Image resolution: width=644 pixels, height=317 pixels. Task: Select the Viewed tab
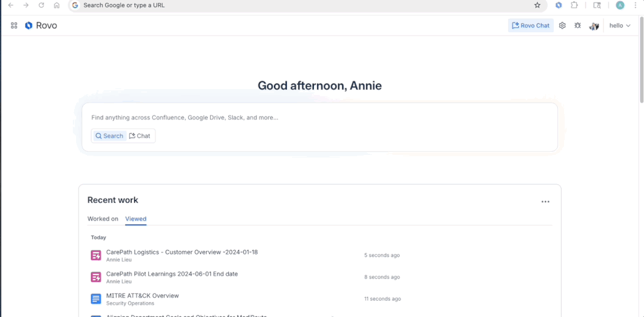(135, 219)
